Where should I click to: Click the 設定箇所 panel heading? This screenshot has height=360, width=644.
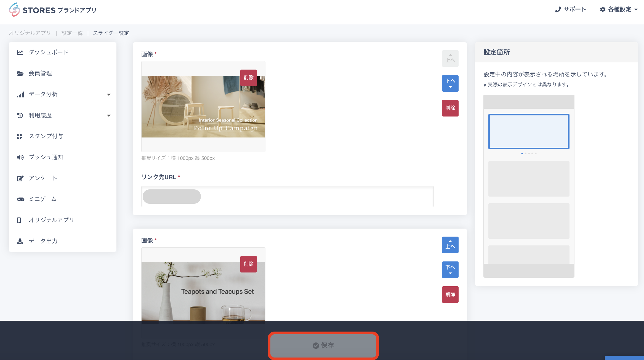pyautogui.click(x=497, y=52)
